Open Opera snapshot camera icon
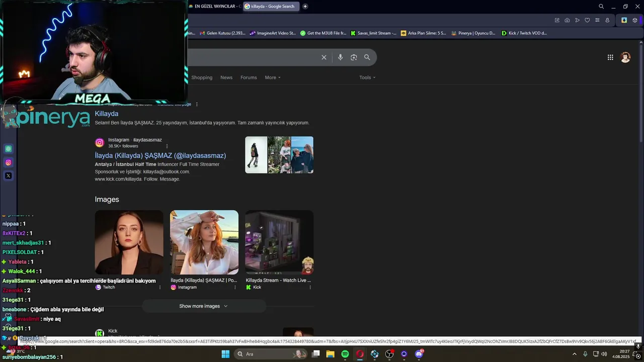The image size is (644, 362). (567, 20)
